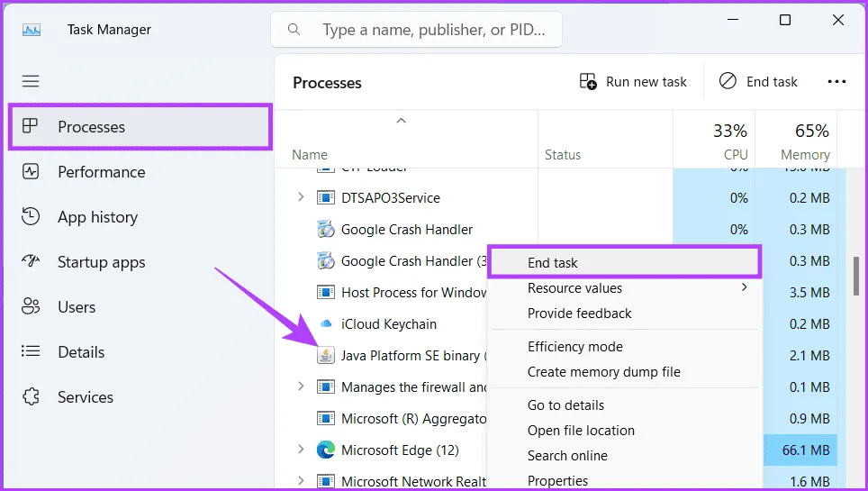Viewport: 868px width, 491px height.
Task: Open the App history icon
Action: point(31,216)
